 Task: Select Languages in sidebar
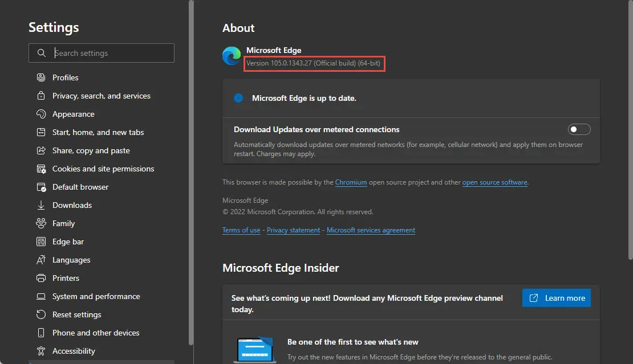click(x=71, y=260)
